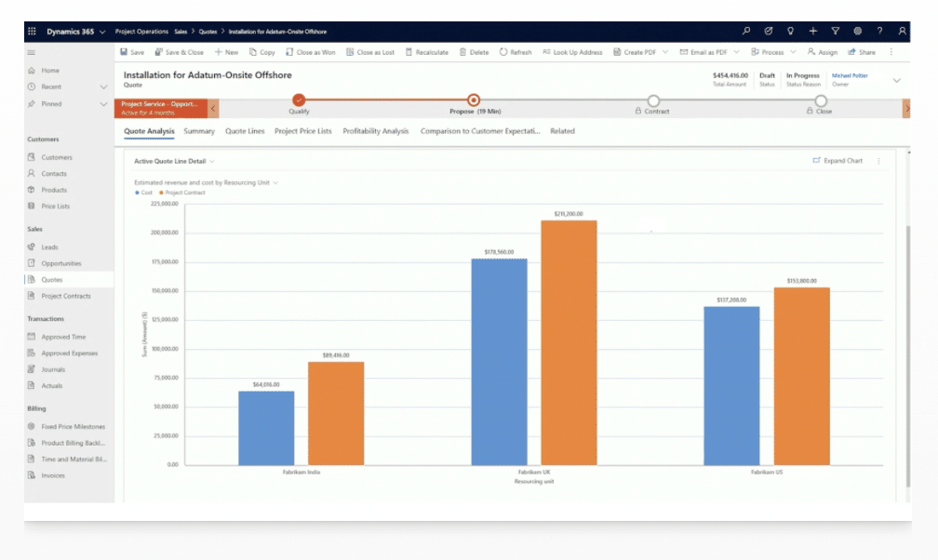Toggle the blue Cost legend item
The height and width of the screenshot is (560, 938).
(143, 193)
